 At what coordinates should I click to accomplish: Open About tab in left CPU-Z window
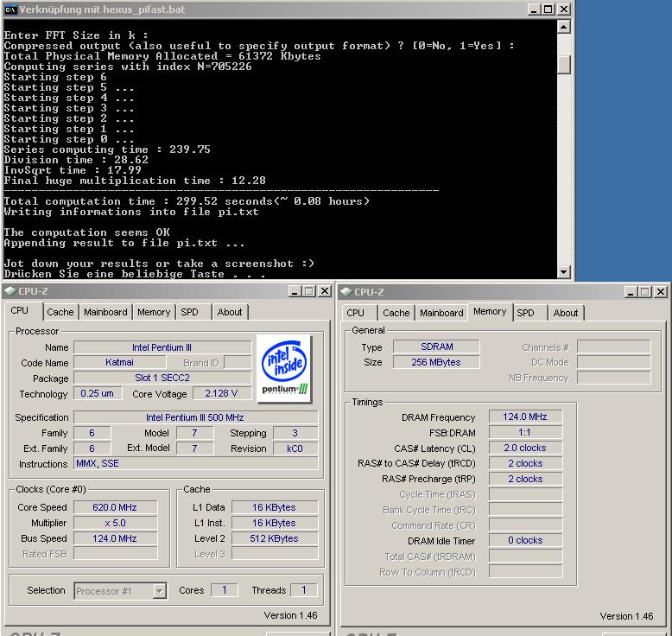(x=230, y=312)
